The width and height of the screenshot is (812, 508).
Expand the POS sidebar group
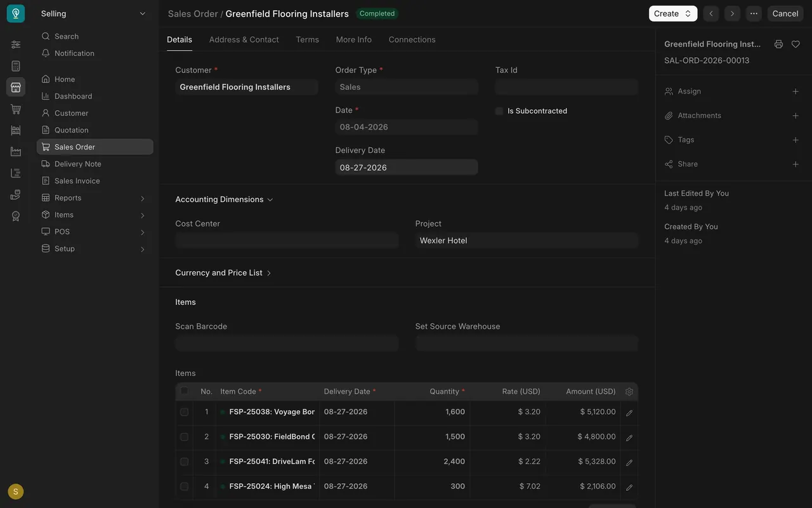(x=95, y=232)
